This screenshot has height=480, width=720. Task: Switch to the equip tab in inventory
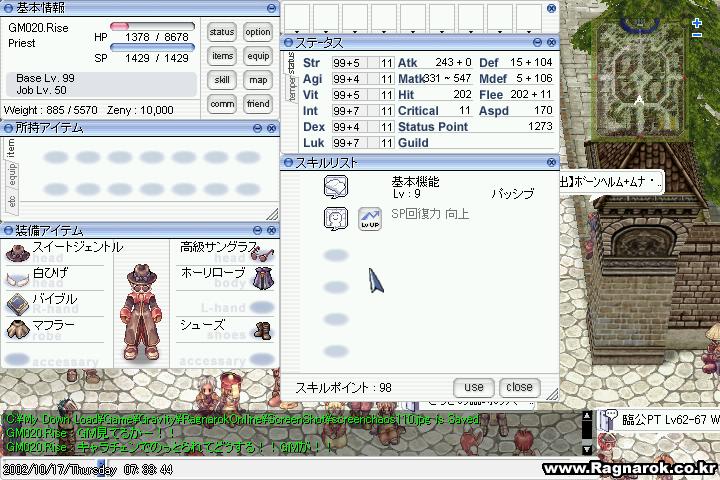[12, 175]
